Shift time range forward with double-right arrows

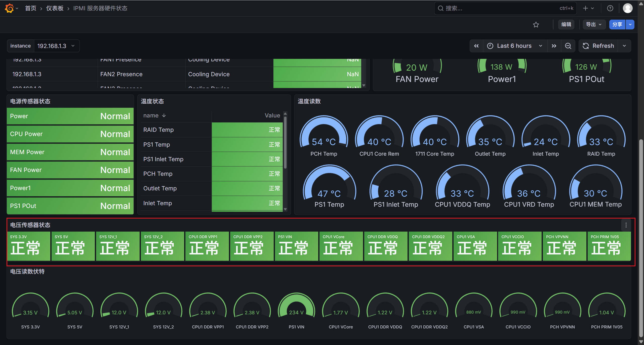pyautogui.click(x=554, y=46)
